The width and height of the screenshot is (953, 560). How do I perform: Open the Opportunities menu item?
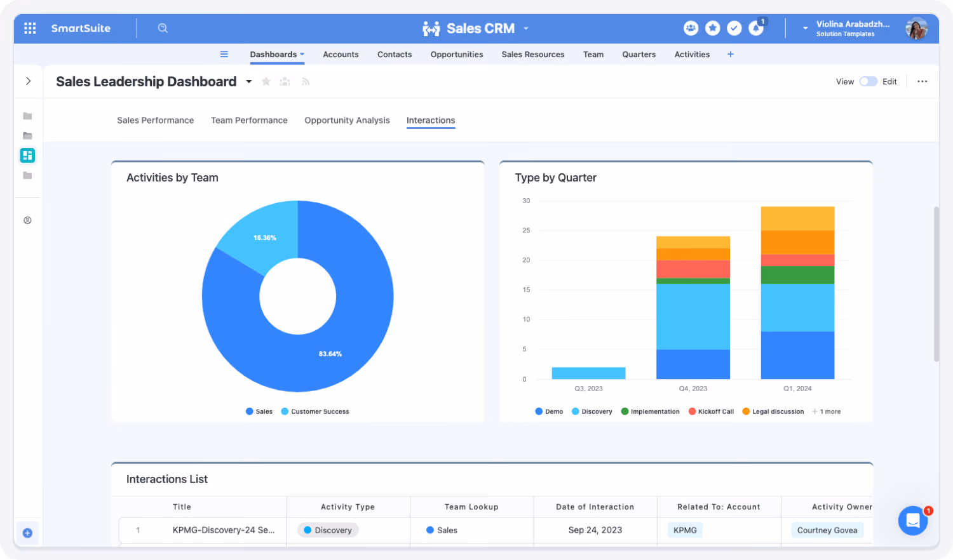click(457, 54)
